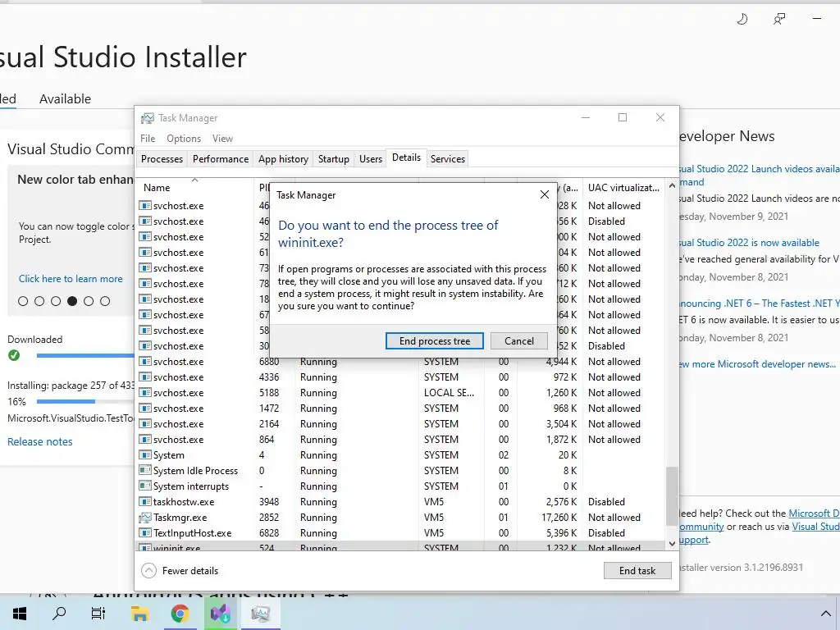
Task: Click SYSTEM user cell of PID 864 row
Action: coord(441,440)
